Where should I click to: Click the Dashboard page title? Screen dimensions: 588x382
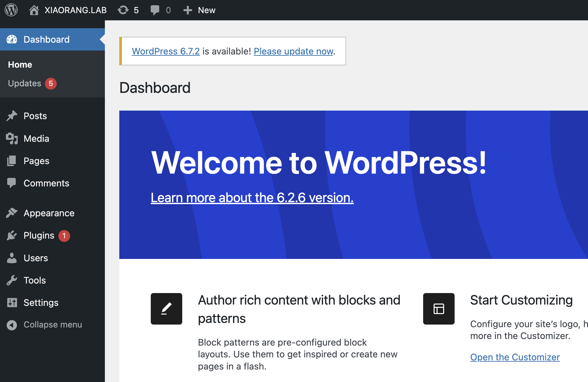point(155,88)
